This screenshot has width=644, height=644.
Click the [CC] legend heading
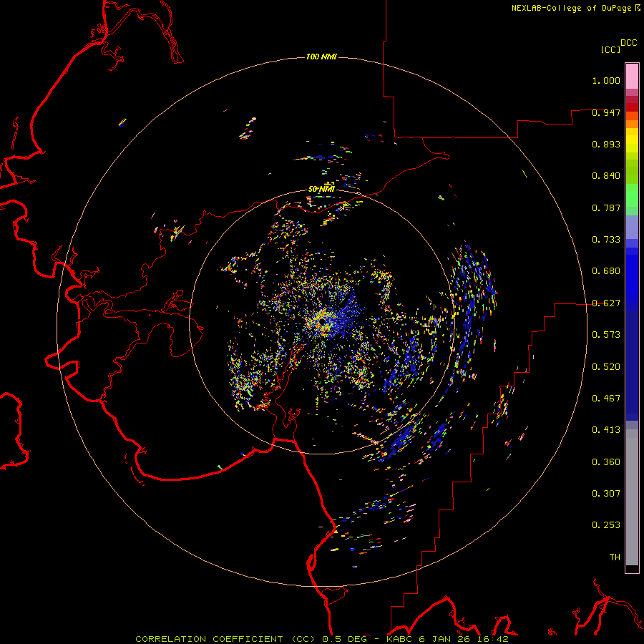[x=610, y=49]
